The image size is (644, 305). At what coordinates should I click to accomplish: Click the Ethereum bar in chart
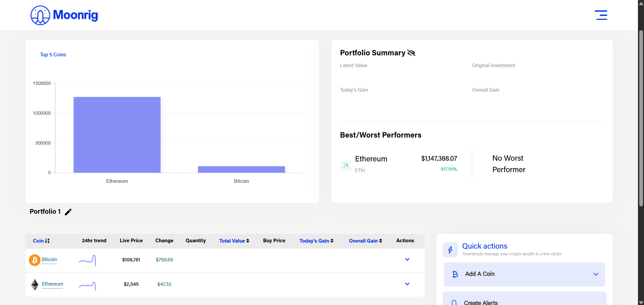pos(117,135)
